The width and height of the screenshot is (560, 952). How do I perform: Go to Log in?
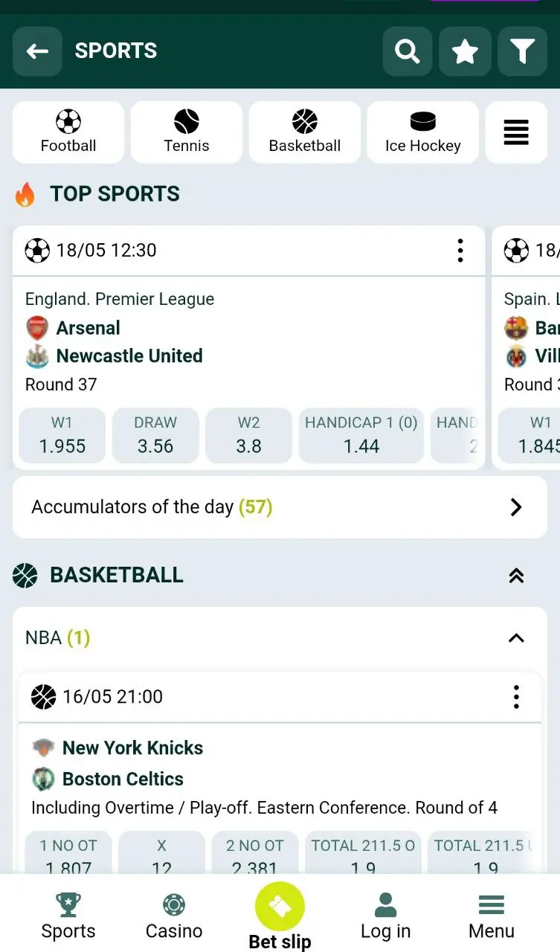point(385,916)
